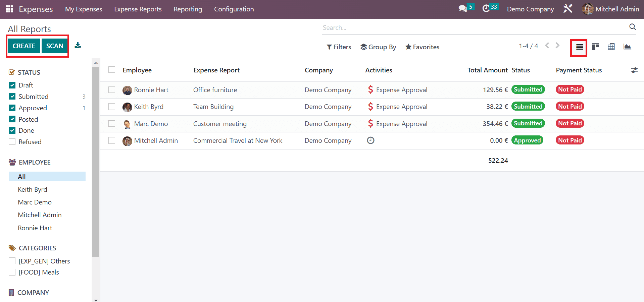Select the Ronnie Hart row checkbox
Image resolution: width=644 pixels, height=302 pixels.
pyautogui.click(x=112, y=90)
